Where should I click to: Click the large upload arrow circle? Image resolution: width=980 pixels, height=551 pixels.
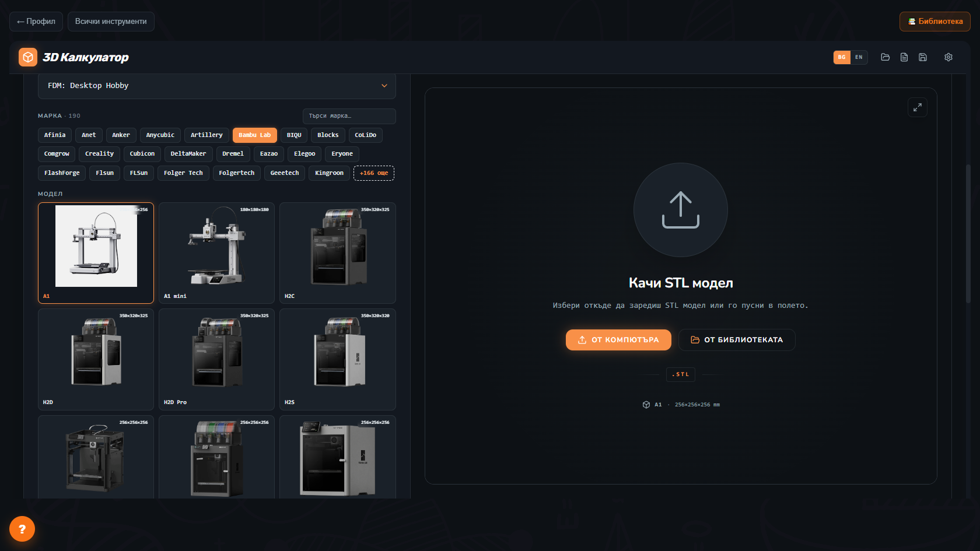(x=681, y=210)
